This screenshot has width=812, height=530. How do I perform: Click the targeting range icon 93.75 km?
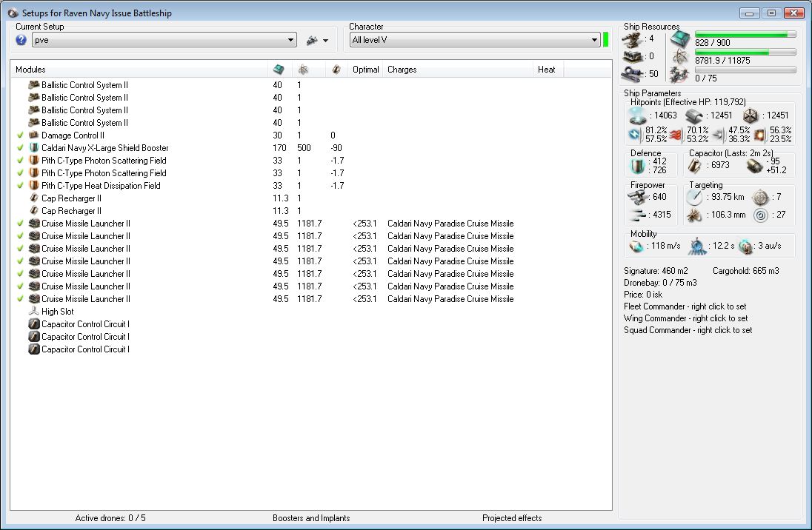tap(694, 197)
